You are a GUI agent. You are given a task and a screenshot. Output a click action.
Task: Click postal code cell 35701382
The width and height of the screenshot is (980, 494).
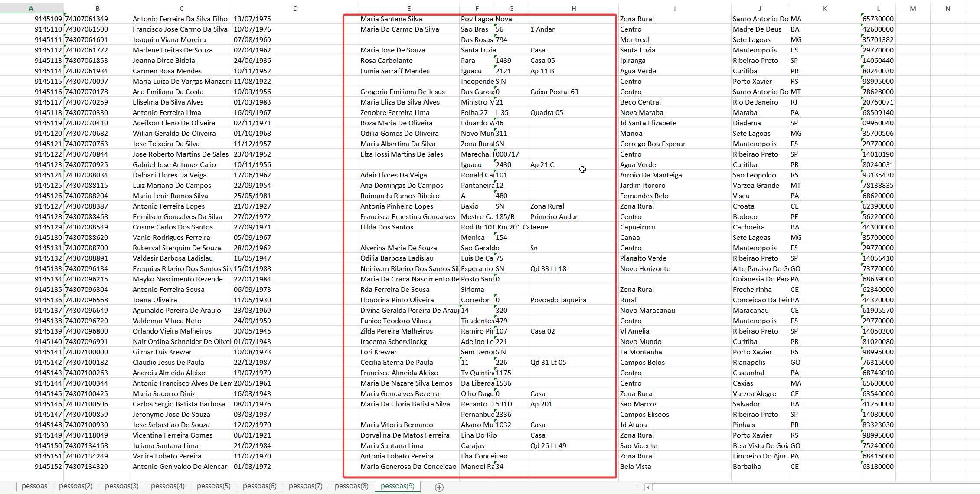tap(878, 39)
